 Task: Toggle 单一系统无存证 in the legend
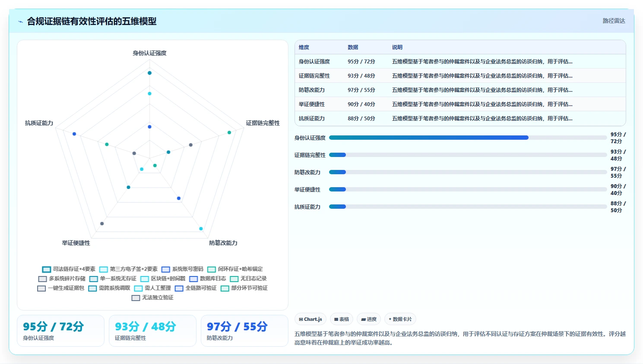[x=113, y=279]
